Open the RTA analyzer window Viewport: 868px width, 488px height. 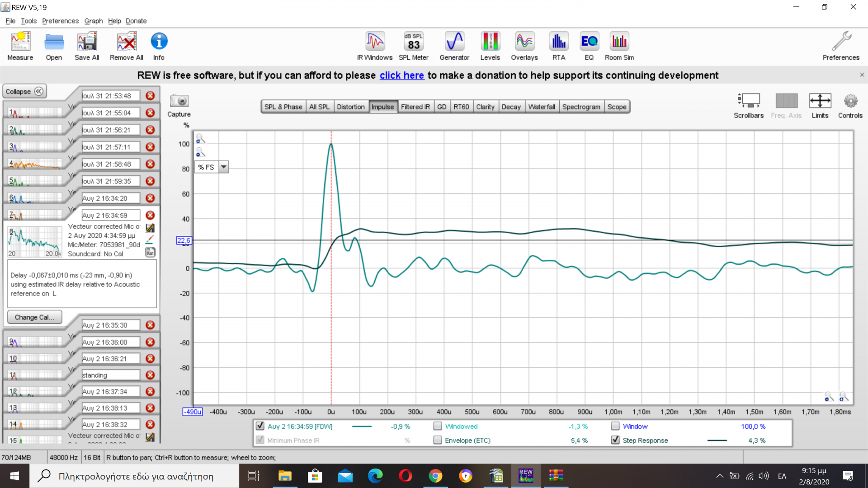[x=559, y=46]
